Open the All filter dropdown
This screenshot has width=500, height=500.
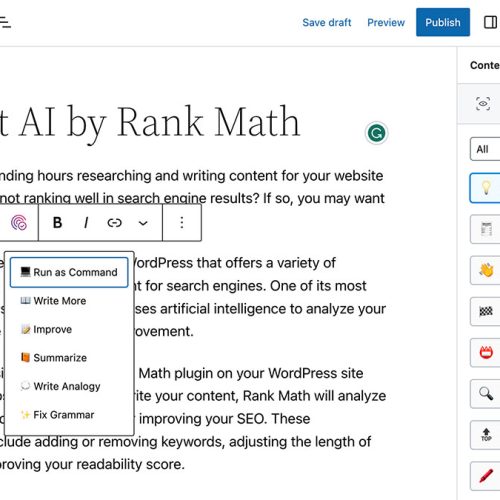(x=485, y=149)
